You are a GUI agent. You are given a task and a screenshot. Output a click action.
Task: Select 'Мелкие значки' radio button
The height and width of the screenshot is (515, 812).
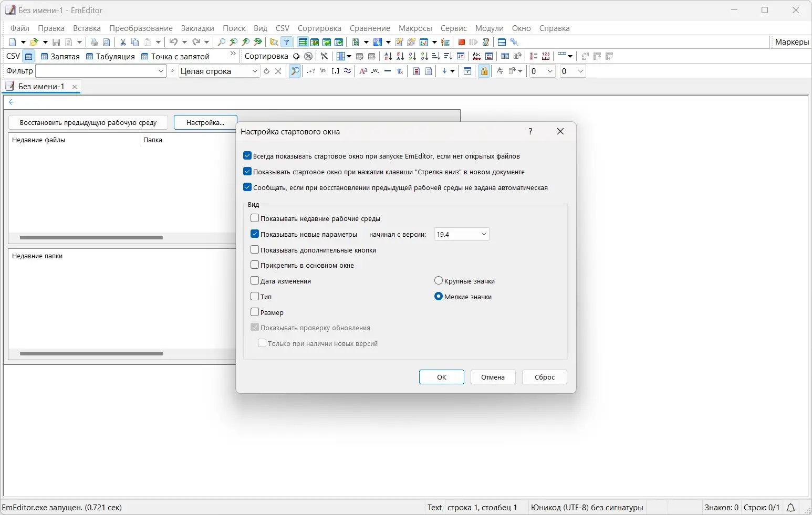439,297
